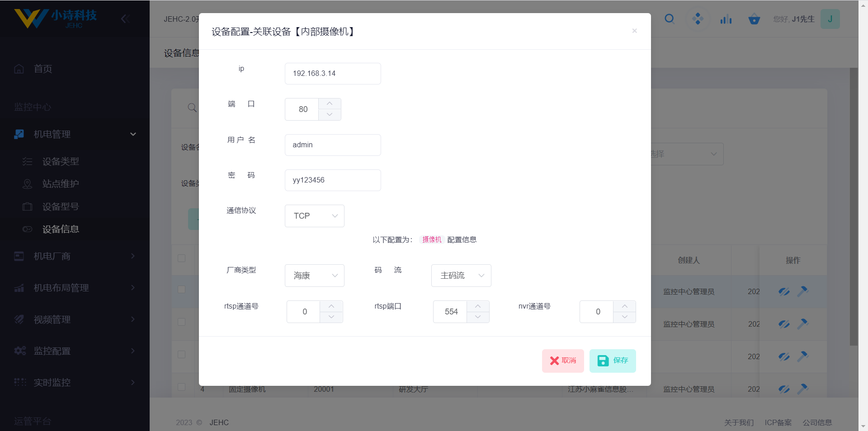Check the first table row checkbox
868x431 pixels.
pos(182,289)
